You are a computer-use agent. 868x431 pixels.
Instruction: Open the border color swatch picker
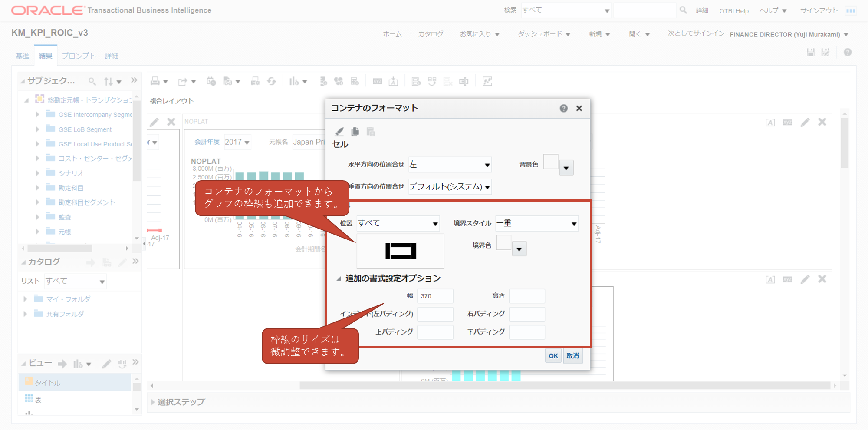[x=519, y=249]
